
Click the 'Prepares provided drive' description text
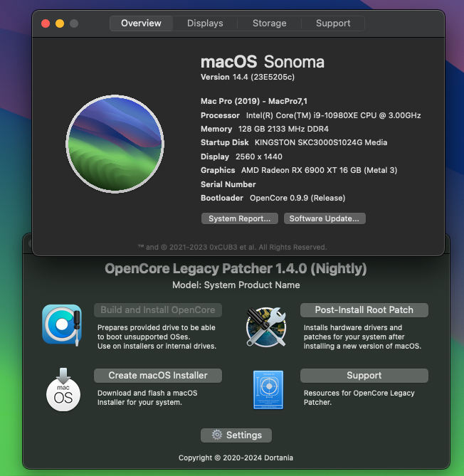click(x=157, y=337)
